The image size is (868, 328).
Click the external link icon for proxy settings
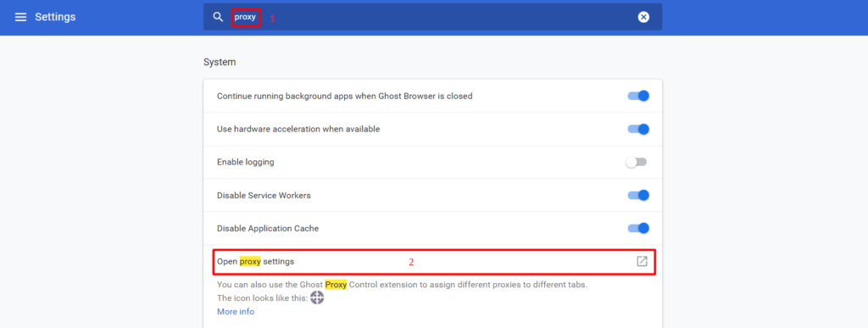pyautogui.click(x=642, y=261)
